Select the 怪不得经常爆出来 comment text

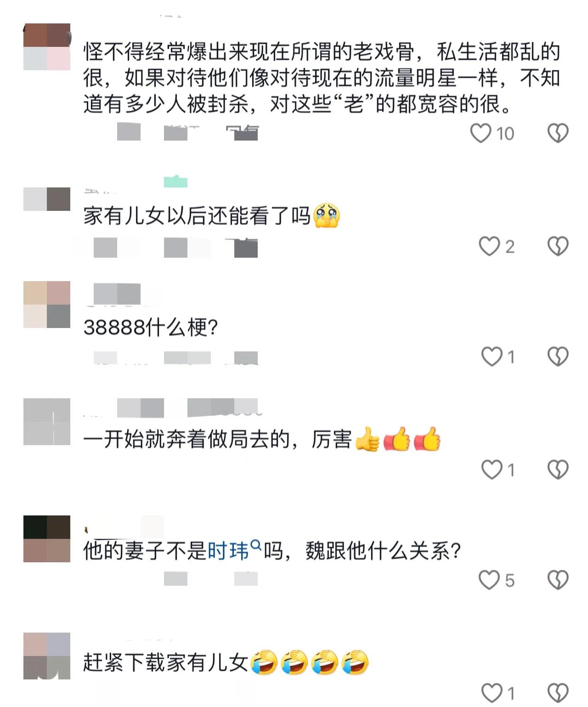[322, 78]
